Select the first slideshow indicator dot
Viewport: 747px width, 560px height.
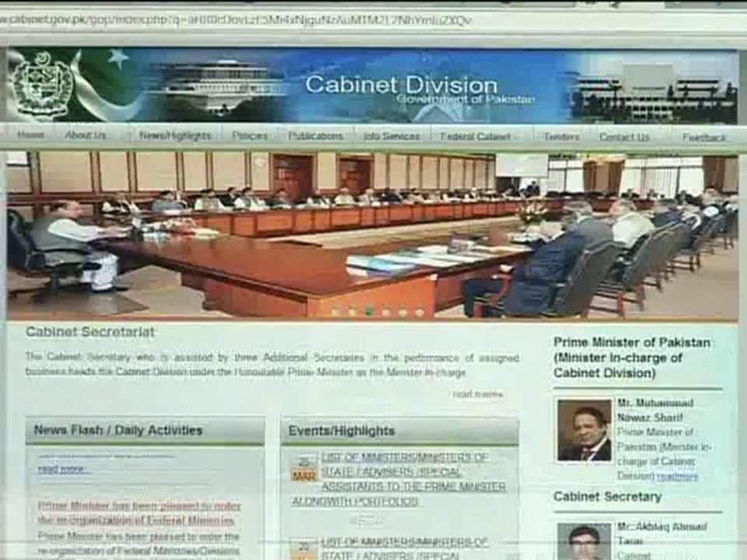pos(335,312)
